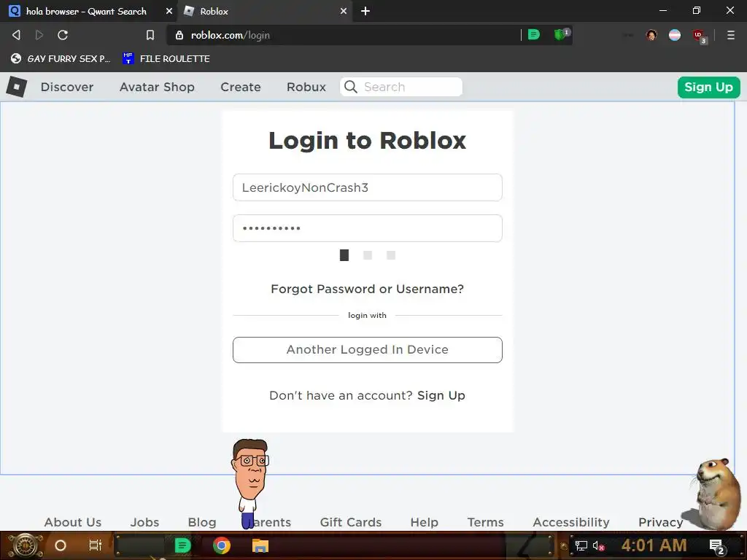This screenshot has height=560, width=747.
Task: Click the browser forward arrow
Action: click(x=39, y=35)
